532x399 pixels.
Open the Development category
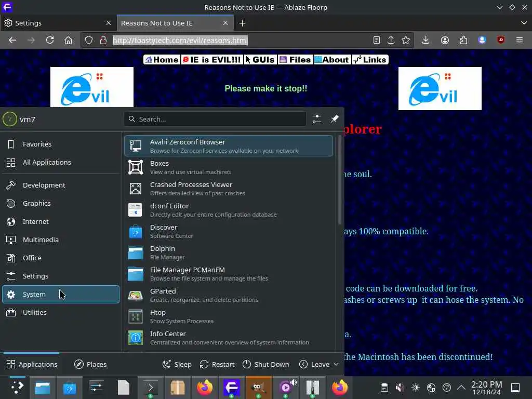coord(61,185)
